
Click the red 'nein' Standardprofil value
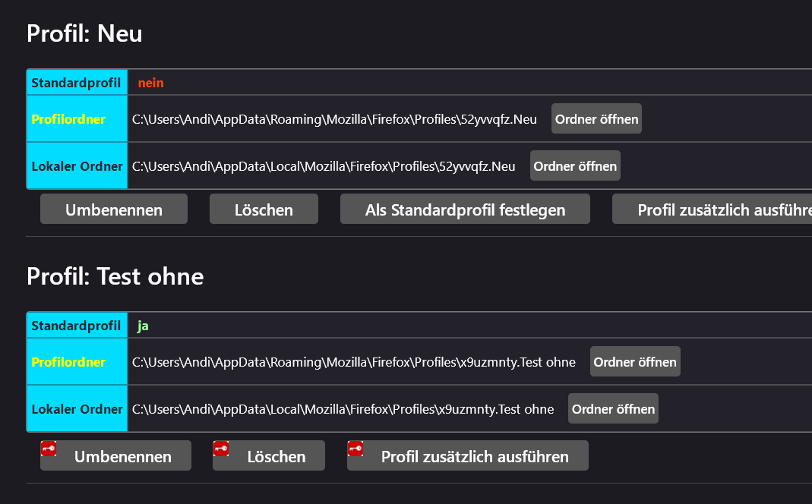pos(150,83)
